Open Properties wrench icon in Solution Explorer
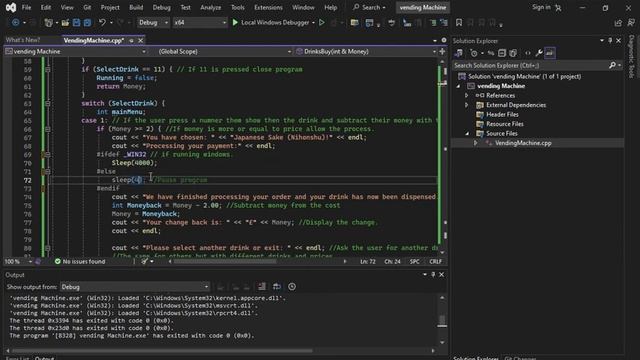Screen dimensions: 640x360 (x=539, y=53)
